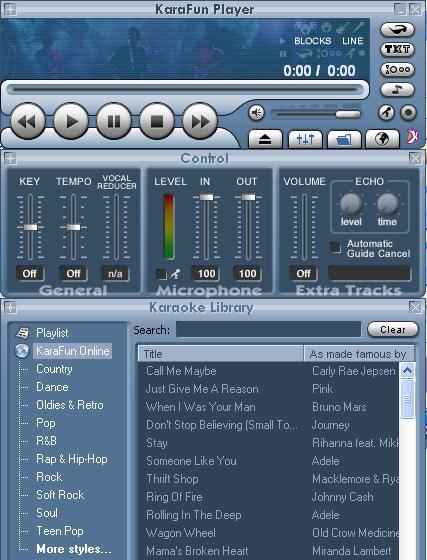This screenshot has width=427, height=560.
Task: Click the Extra Tracks VOLUME slider
Action: 304,227
